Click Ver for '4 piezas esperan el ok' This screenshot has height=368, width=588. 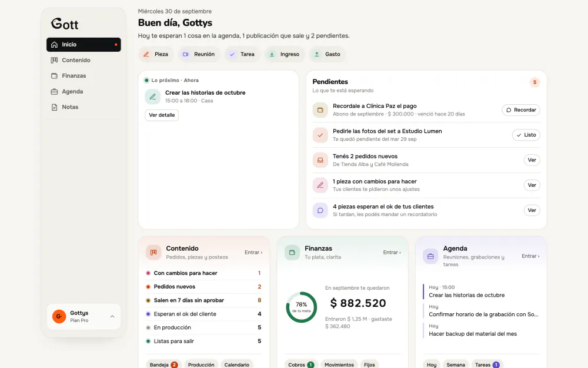(532, 210)
